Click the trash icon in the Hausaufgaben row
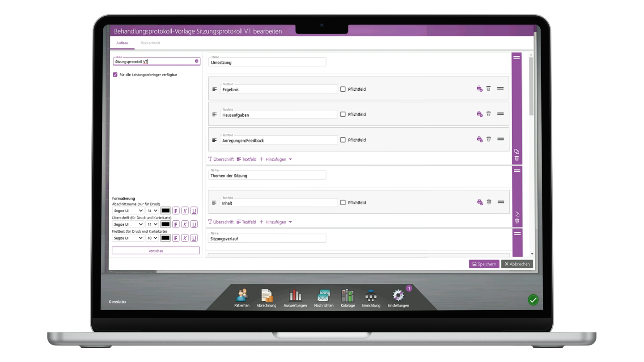The height and width of the screenshot is (362, 644). click(488, 114)
